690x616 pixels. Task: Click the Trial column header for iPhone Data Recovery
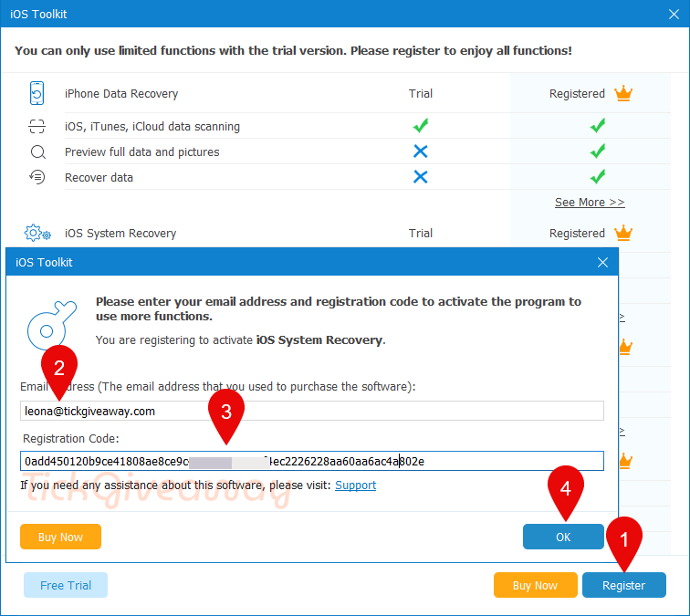point(421,94)
